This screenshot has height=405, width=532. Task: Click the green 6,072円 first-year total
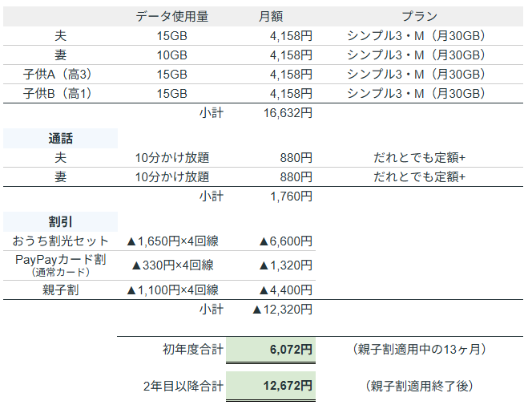pos(271,350)
